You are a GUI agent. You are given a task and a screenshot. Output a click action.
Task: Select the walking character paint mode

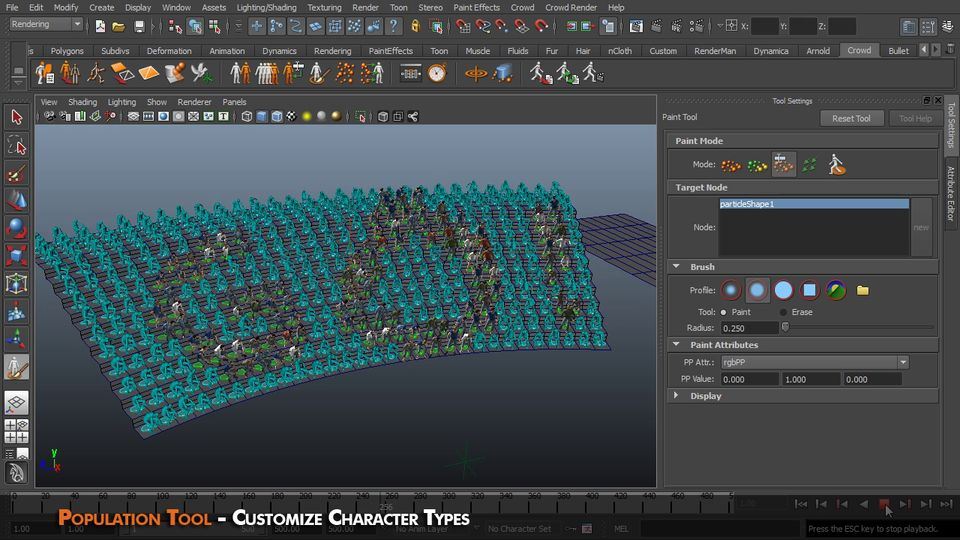coord(836,165)
